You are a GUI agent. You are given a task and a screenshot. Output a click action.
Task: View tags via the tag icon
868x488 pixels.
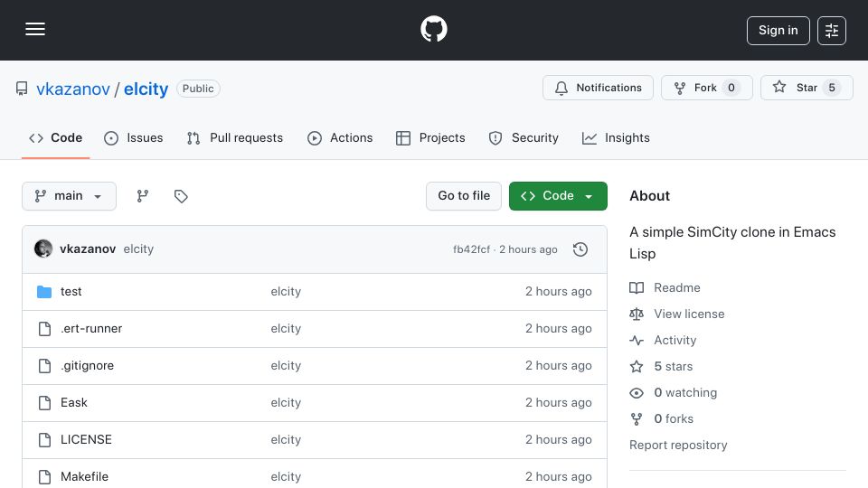click(181, 196)
